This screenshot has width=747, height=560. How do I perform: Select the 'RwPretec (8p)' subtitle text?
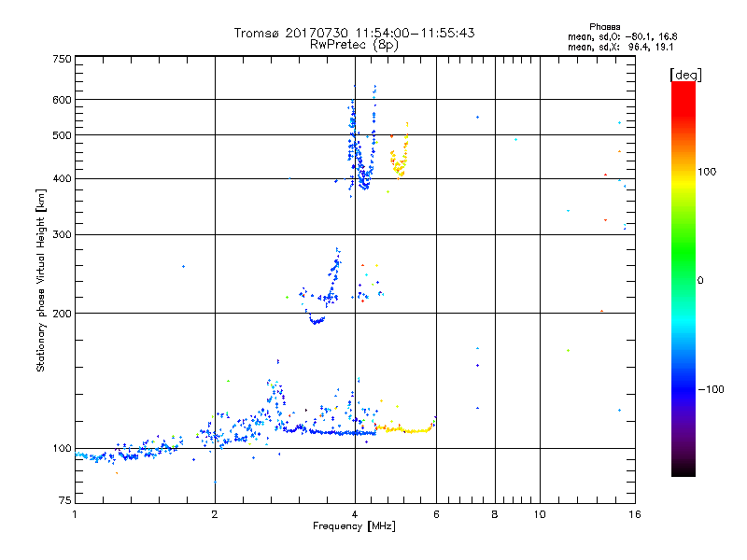pos(354,45)
